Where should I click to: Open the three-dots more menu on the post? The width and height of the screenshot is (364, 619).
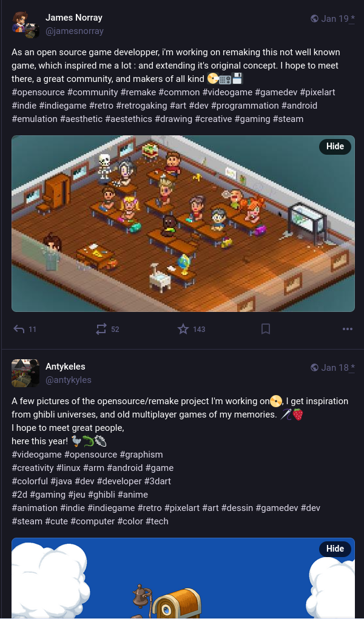[x=348, y=329]
